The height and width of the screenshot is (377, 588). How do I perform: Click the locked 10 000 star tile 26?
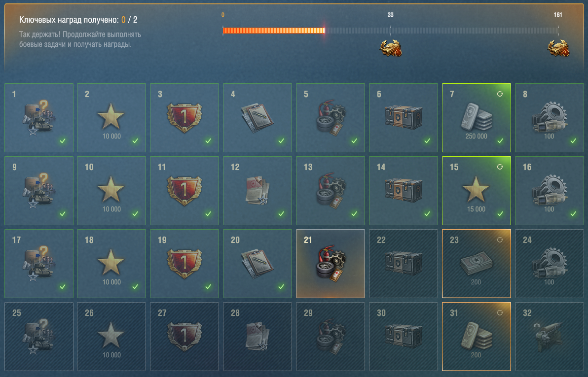(x=111, y=337)
